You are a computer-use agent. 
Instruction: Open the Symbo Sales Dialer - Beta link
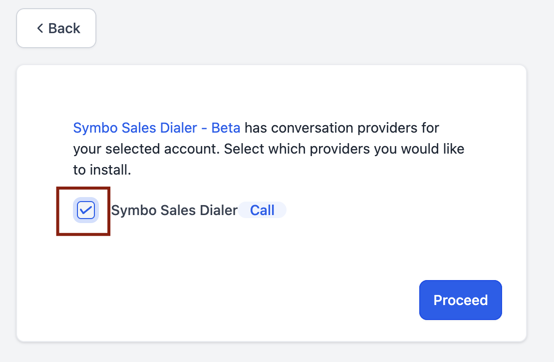[x=156, y=128]
